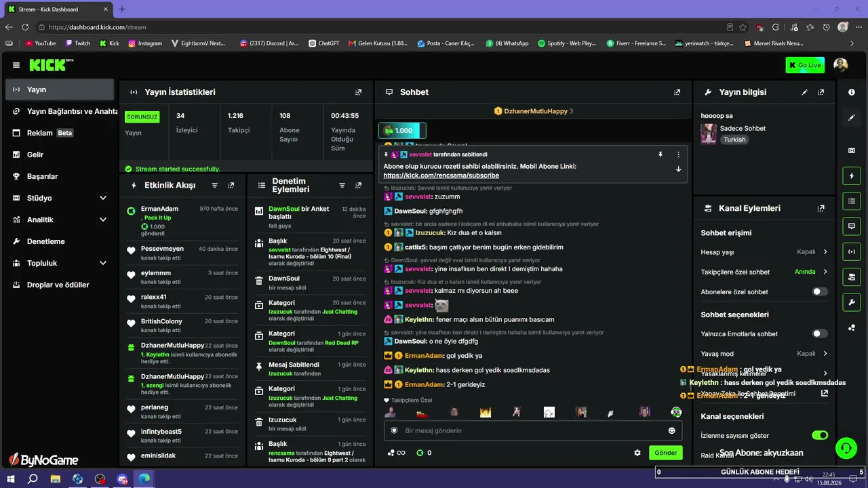Open the YouTube bookmark
The height and width of the screenshot is (488, 868).
[41, 43]
